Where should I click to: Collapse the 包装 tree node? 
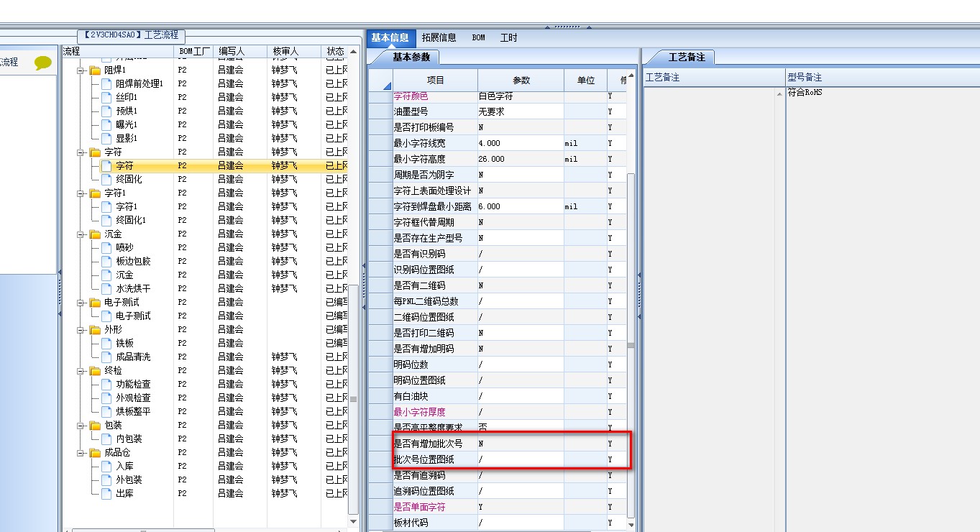pos(81,426)
